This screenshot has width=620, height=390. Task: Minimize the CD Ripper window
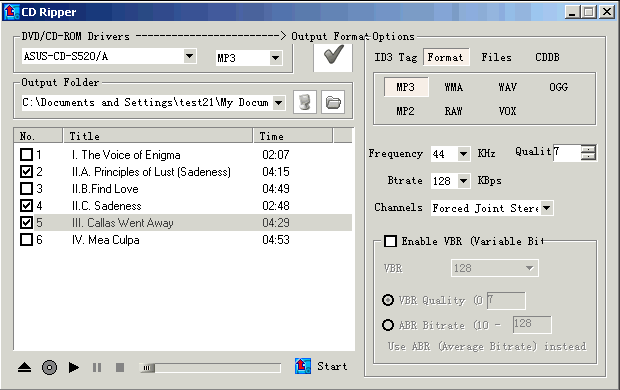pyautogui.click(x=572, y=12)
